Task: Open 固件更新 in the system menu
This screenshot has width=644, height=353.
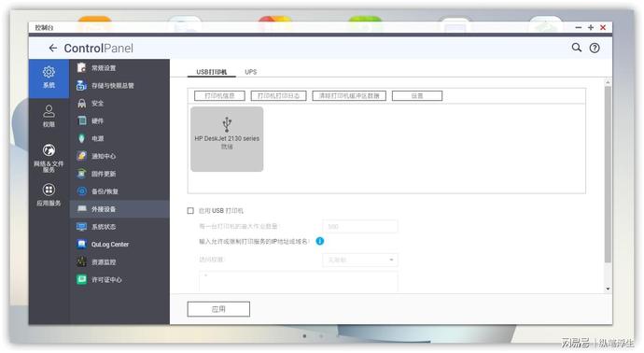Action: click(x=119, y=174)
